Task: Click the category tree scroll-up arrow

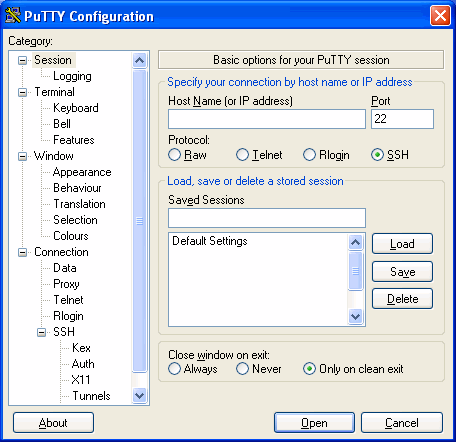Action: pyautogui.click(x=139, y=60)
